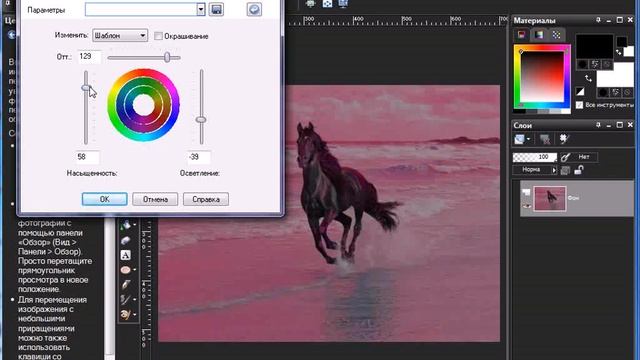Screen dimensions: 640x360
Task: Toggle foreground material texture
Action: tap(595, 64)
